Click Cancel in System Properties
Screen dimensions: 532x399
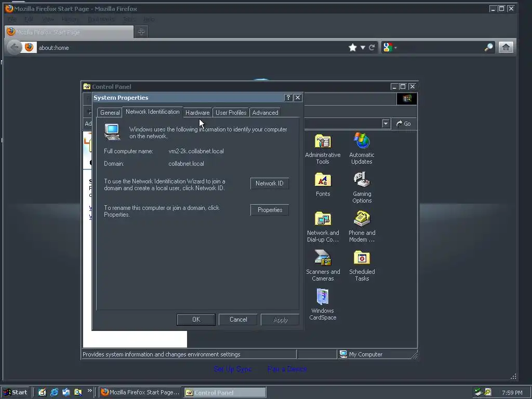point(238,320)
